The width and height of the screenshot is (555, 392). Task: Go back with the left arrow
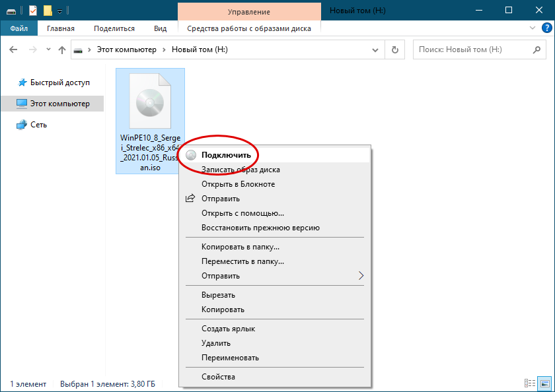pyautogui.click(x=13, y=49)
